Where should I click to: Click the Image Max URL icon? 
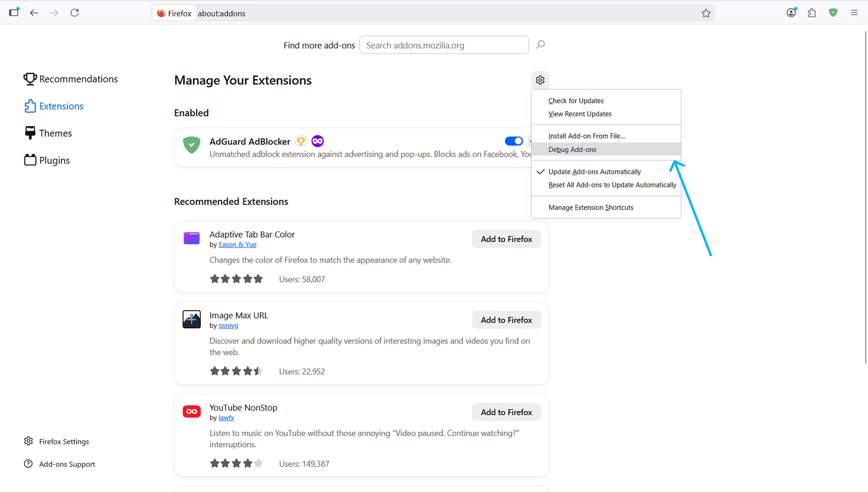191,319
